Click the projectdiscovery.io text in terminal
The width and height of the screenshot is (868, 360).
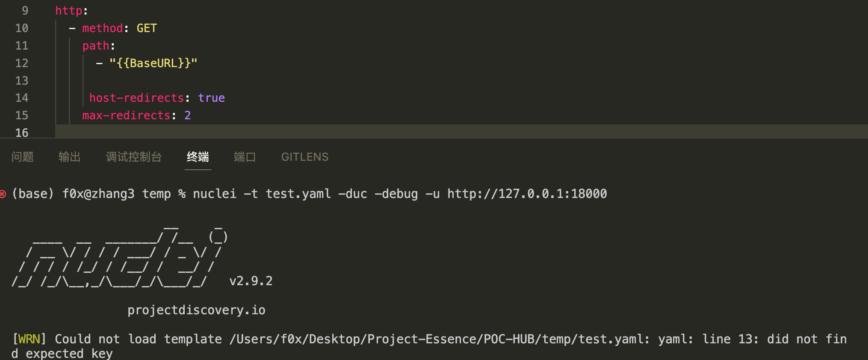point(196,310)
